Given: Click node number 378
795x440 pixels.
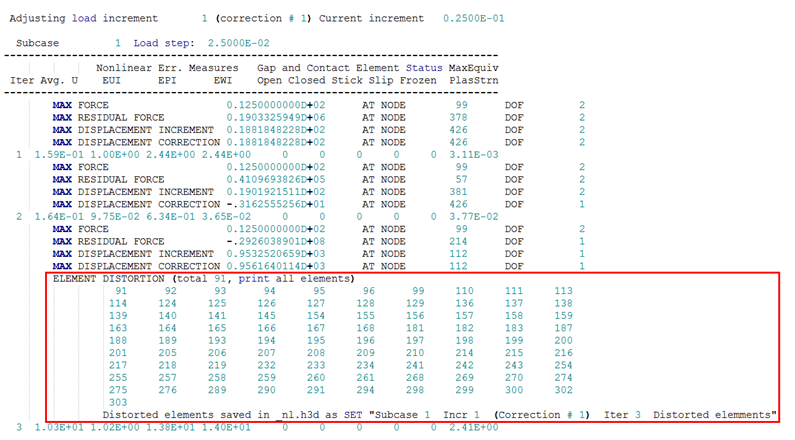Looking at the screenshot, I should coord(458,118).
